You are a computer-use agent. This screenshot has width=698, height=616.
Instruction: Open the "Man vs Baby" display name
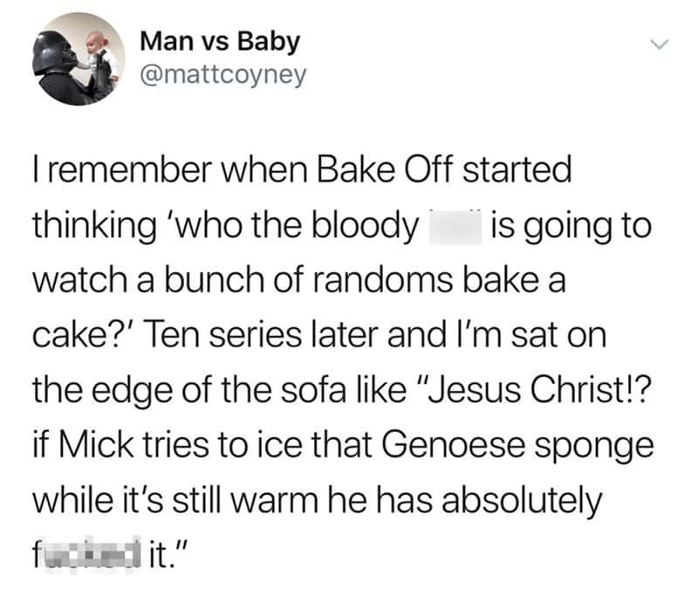tap(219, 41)
